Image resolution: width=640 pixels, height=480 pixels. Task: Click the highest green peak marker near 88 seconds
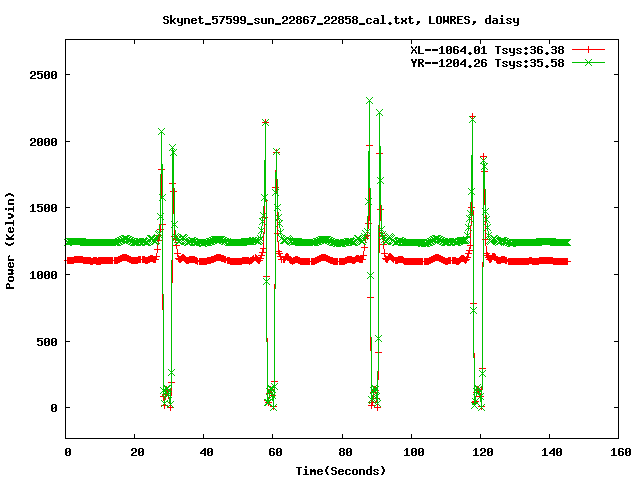369,100
